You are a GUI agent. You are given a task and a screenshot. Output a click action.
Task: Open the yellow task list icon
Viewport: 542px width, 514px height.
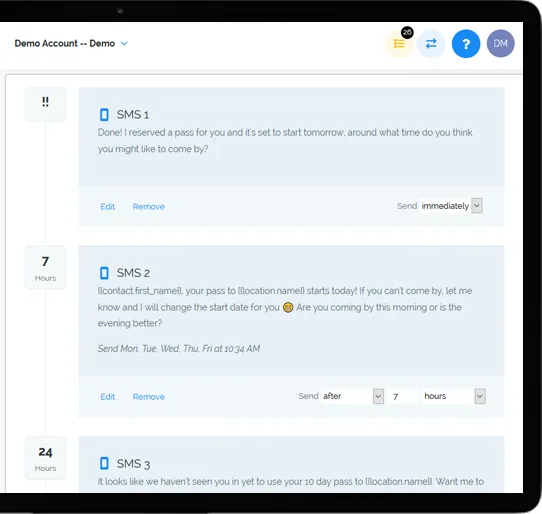tap(399, 44)
